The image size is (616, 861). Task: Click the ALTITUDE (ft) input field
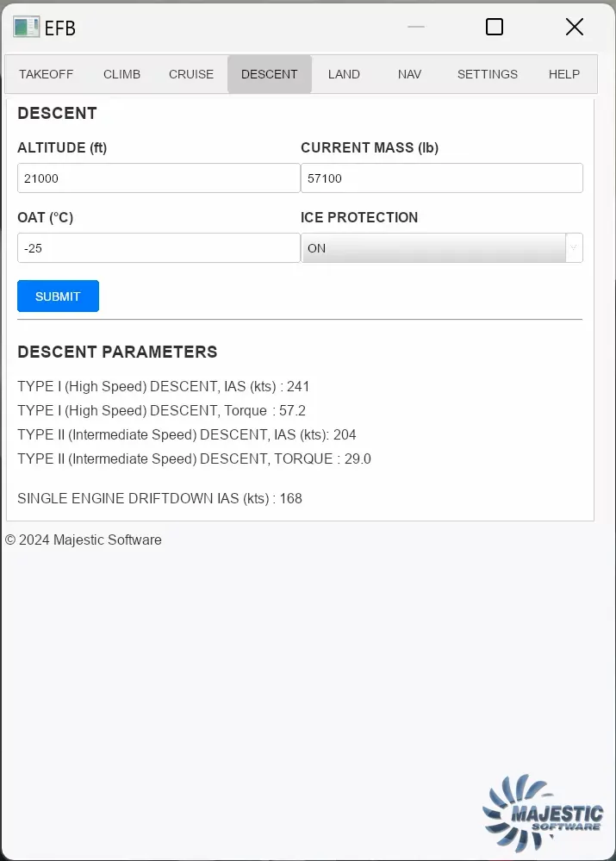click(x=159, y=178)
